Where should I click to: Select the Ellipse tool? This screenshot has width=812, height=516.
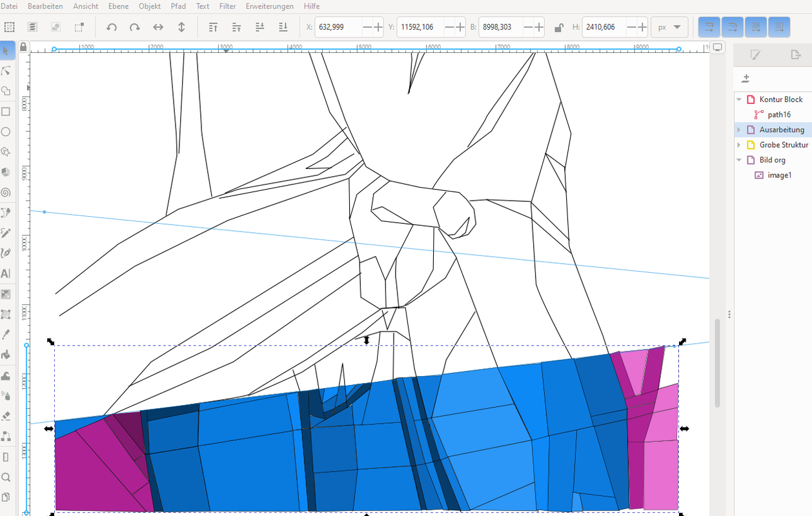(x=6, y=132)
